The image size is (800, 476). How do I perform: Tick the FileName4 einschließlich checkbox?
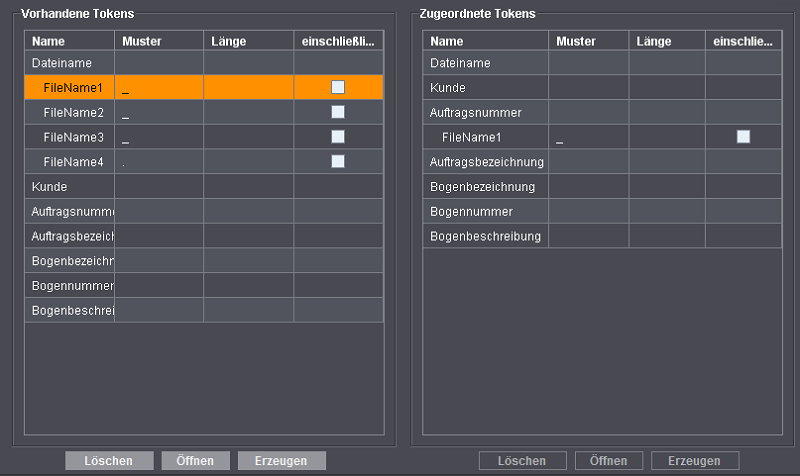pyautogui.click(x=338, y=161)
